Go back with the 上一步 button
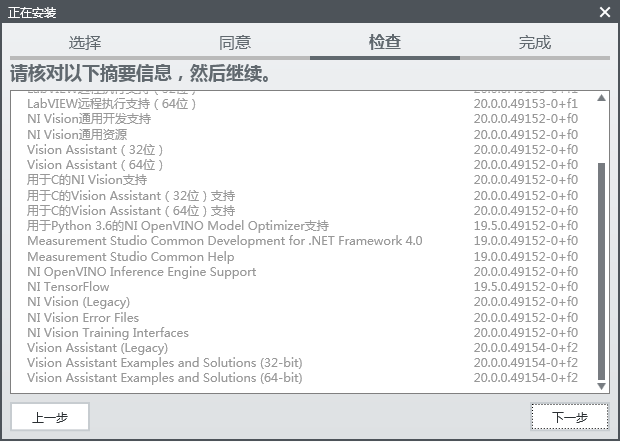 [x=50, y=417]
